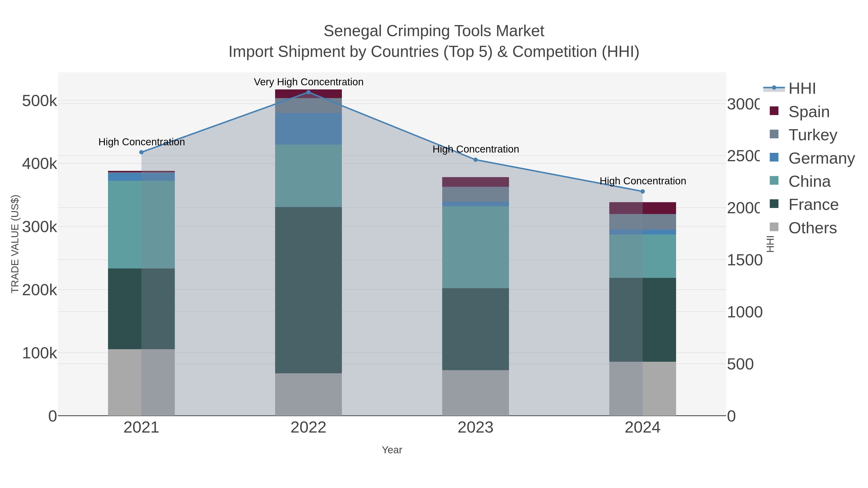Screen dimensions: 868x488
Task: Click the Spain maroon legend swatch
Action: pyautogui.click(x=774, y=111)
